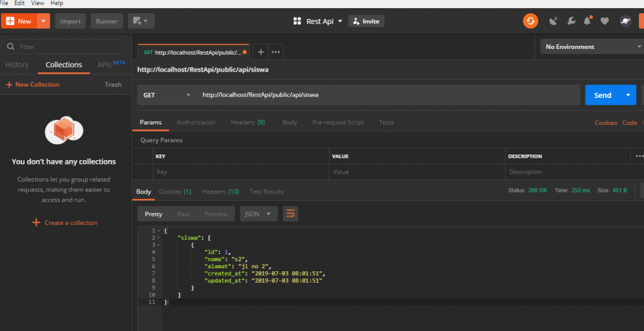Switch to the Authorization tab
Viewport: 644px width, 331px height.
[196, 122]
